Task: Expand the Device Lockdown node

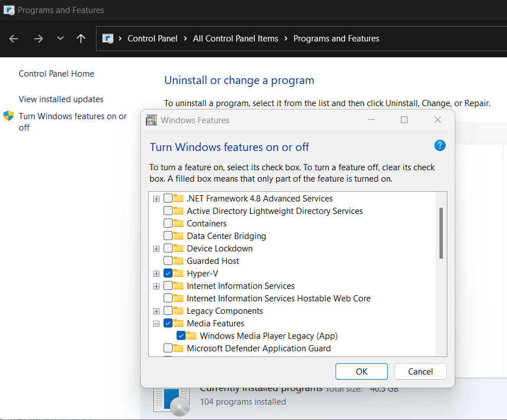Action: (156, 249)
